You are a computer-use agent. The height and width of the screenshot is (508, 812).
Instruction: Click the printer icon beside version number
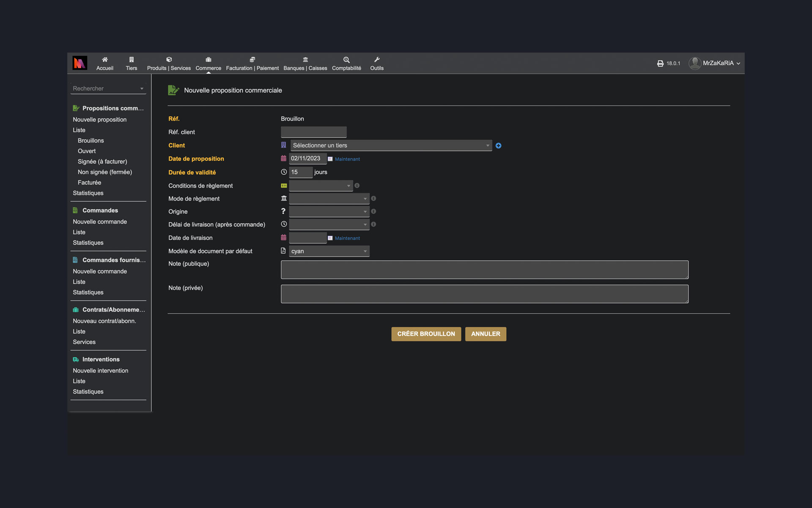[x=660, y=63]
